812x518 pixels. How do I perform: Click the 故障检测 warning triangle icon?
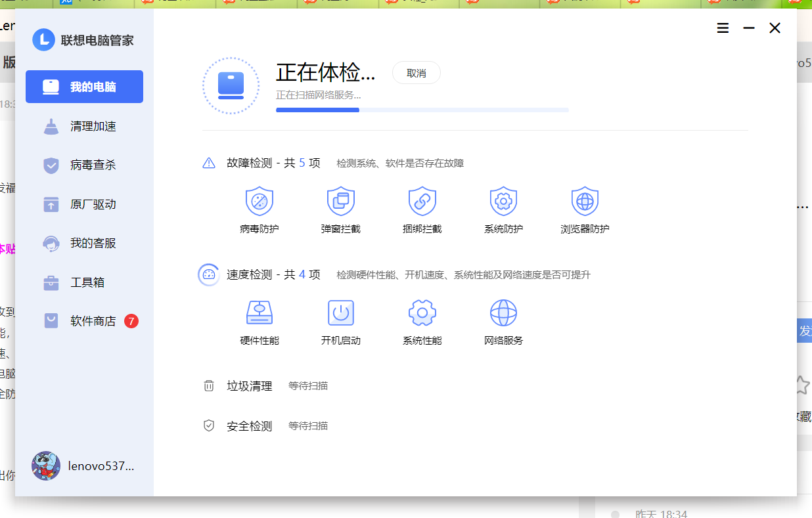click(209, 163)
